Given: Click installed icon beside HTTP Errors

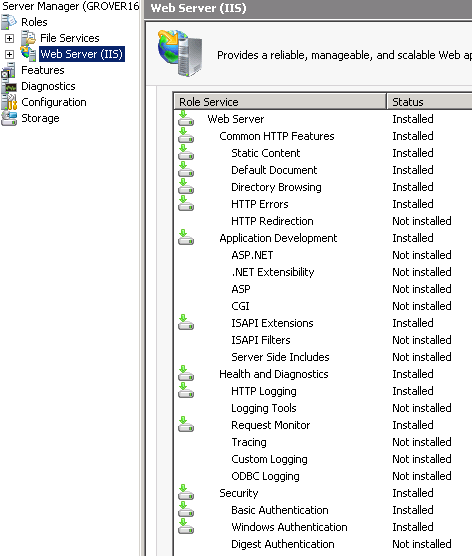Looking at the screenshot, I should click(186, 204).
